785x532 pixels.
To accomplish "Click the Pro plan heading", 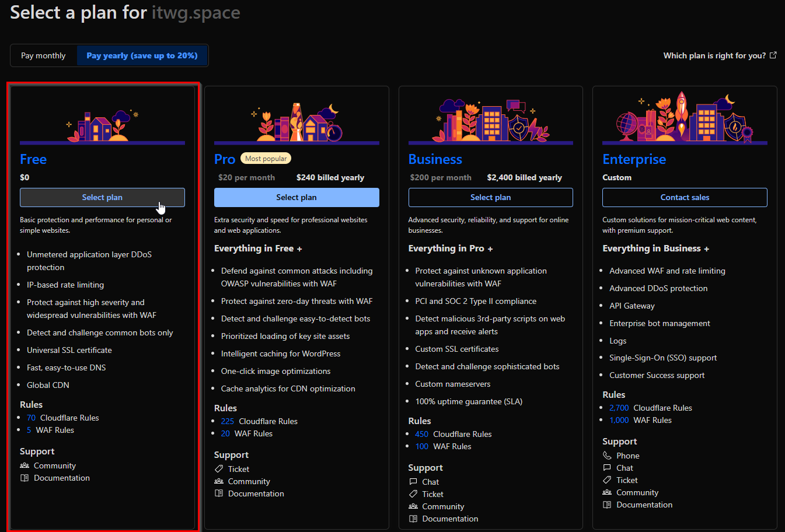I will pos(225,159).
